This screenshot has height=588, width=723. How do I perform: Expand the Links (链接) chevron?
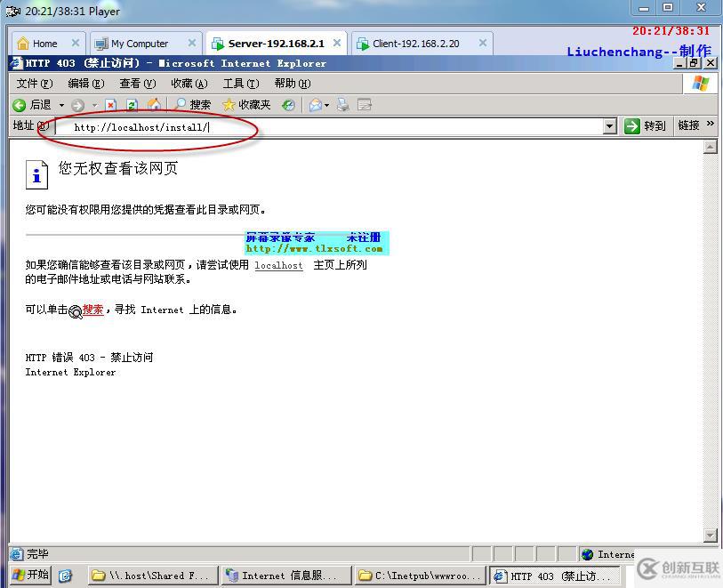coord(710,124)
